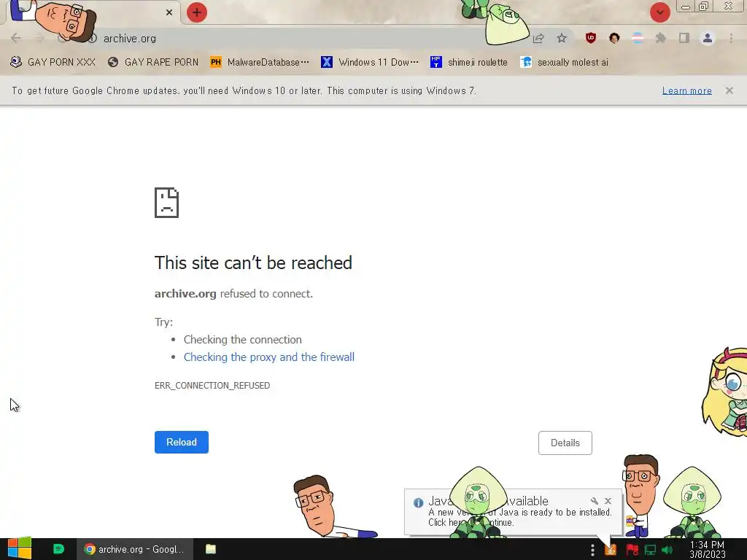
Task: Open the MalwareDatabase bookmark
Action: coord(260,62)
